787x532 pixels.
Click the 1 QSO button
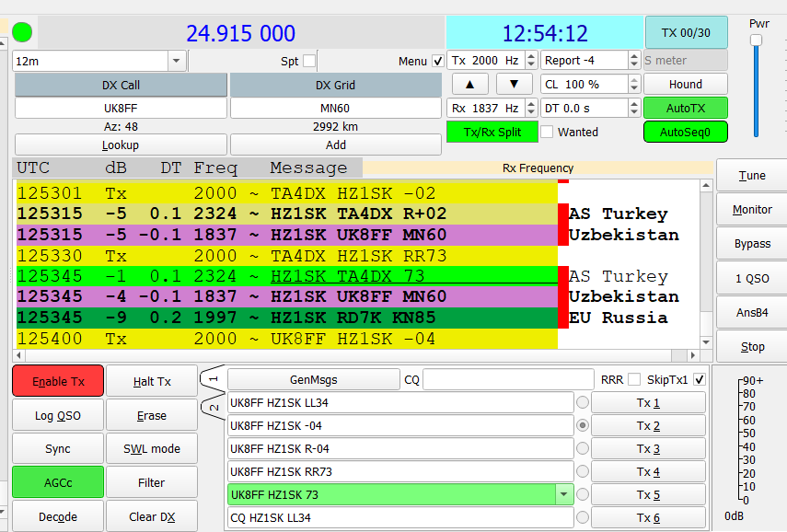[x=752, y=278]
